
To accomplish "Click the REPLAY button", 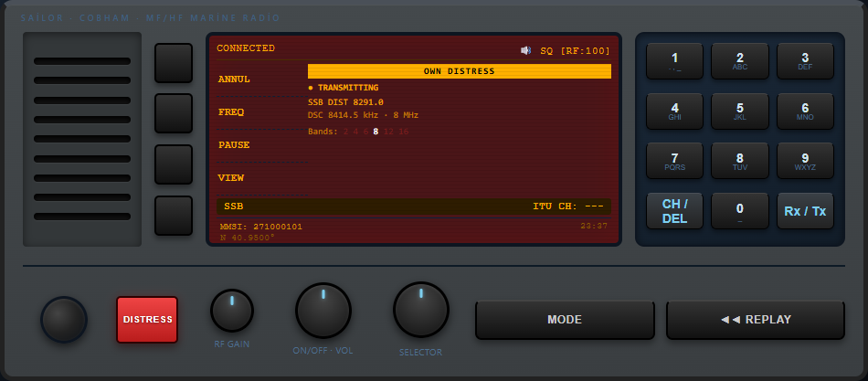I will click(x=756, y=320).
